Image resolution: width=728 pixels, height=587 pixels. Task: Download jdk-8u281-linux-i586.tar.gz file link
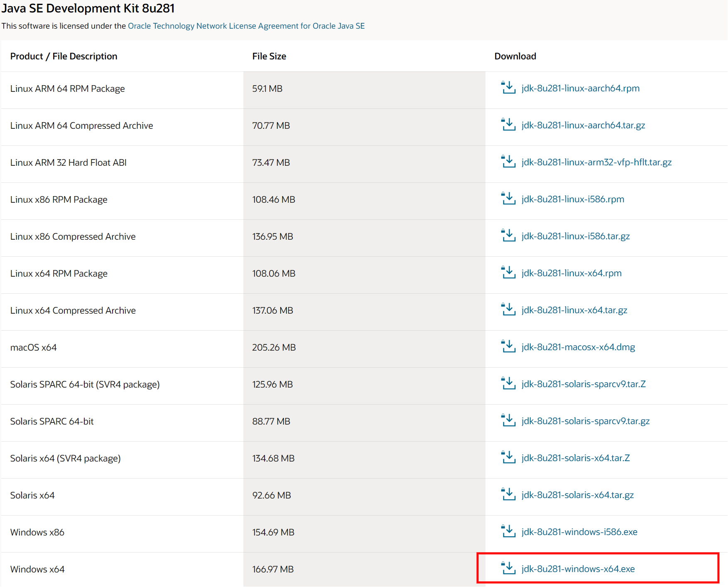click(576, 236)
